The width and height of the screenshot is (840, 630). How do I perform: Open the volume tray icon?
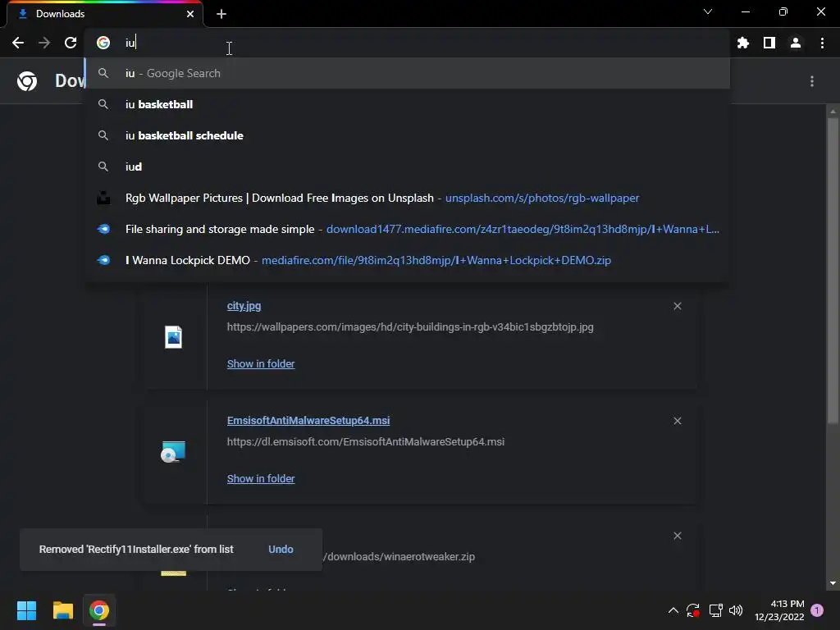coord(736,610)
